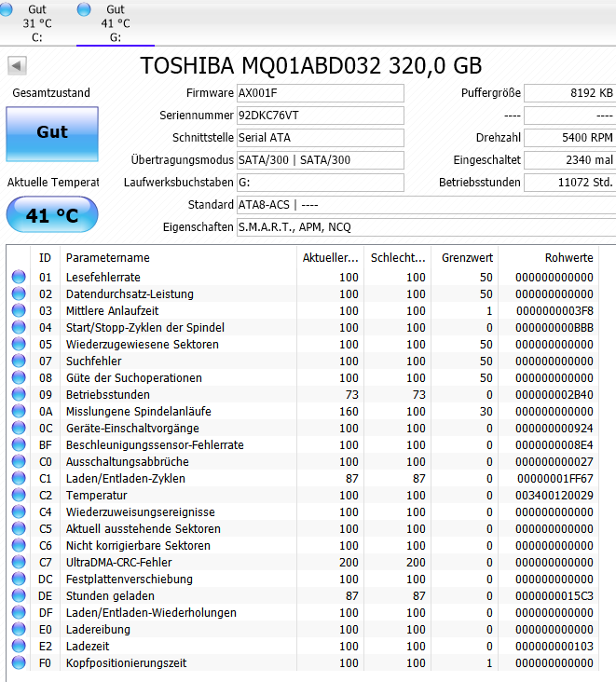Click status icon of Ausschaltungsabbrüche row
This screenshot has width=616, height=682.
pos(19,461)
